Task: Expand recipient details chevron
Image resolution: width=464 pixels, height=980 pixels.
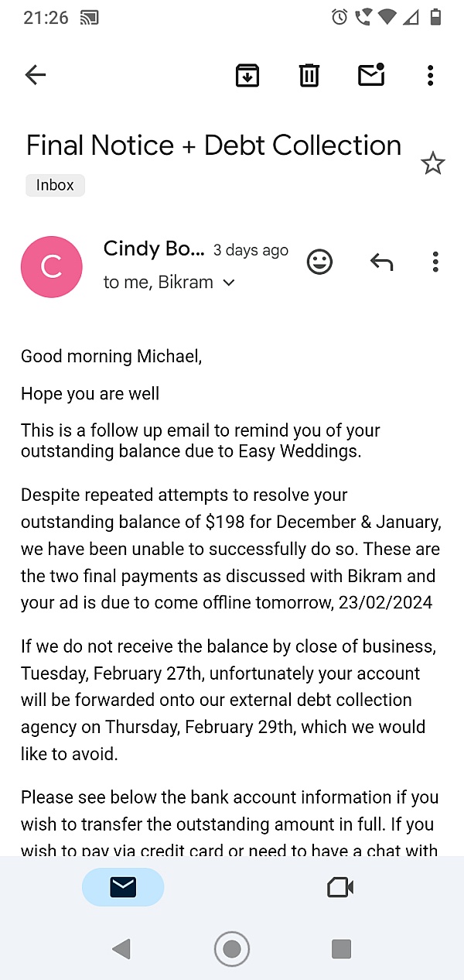Action: coord(228,283)
